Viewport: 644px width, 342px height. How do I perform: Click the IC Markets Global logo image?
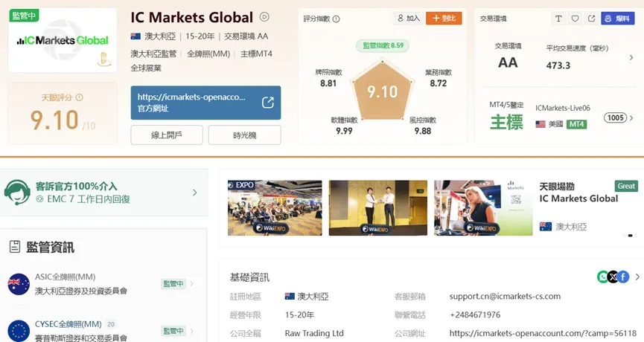[x=63, y=40]
